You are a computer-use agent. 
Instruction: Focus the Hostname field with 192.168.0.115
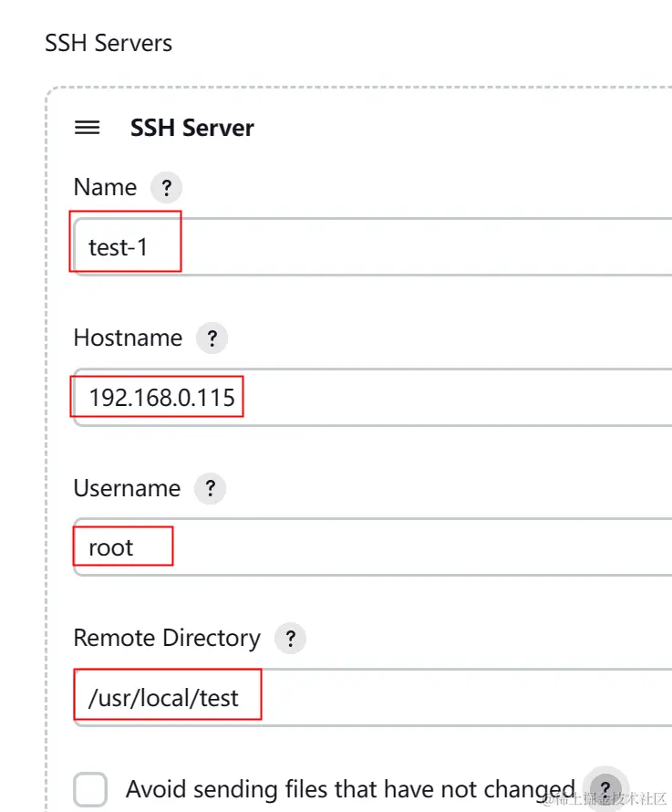tap(373, 397)
